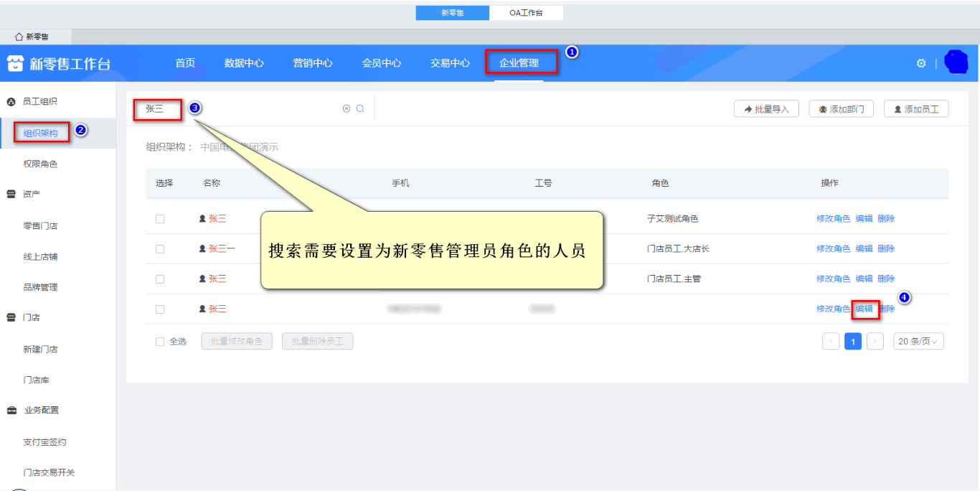This screenshot has width=980, height=491.
Task: Click the home icon on the 新零售 page tab
Action: point(19,37)
